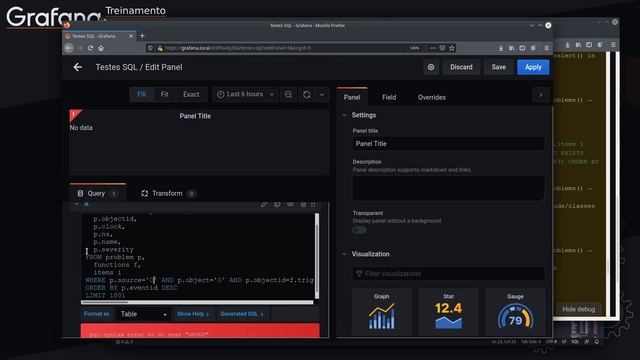This screenshot has height=360, width=640.
Task: Grab the query A drag handle
Action: pos(313,204)
